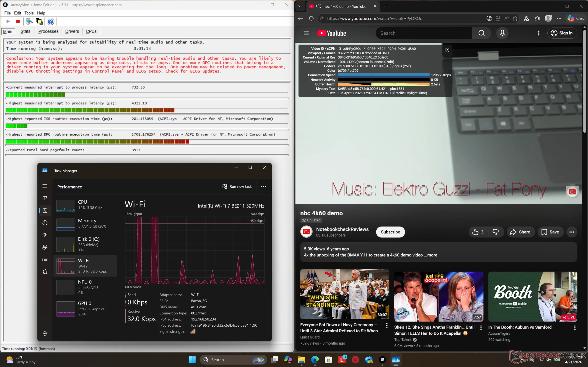The width and height of the screenshot is (588, 367).
Task: Click the LatencyMon help question mark icon
Action: point(51,22)
